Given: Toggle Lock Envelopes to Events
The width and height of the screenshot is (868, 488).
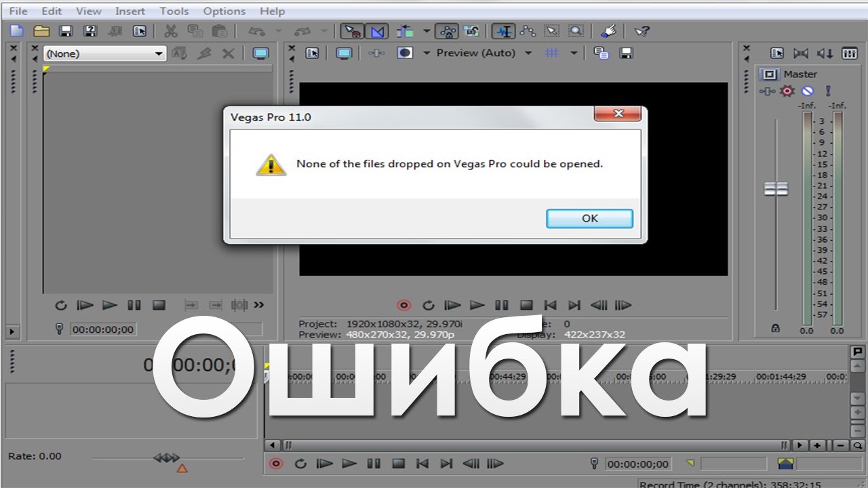Looking at the screenshot, I should click(447, 30).
